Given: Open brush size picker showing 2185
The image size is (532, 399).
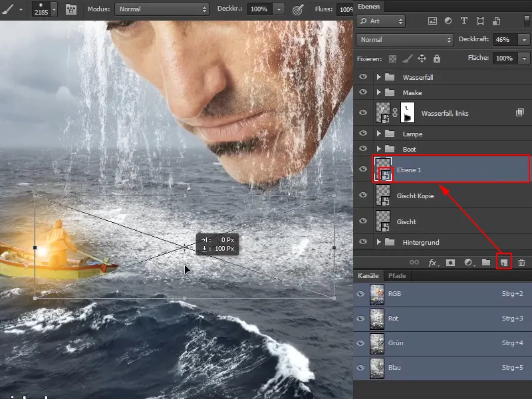Looking at the screenshot, I should (x=45, y=9).
